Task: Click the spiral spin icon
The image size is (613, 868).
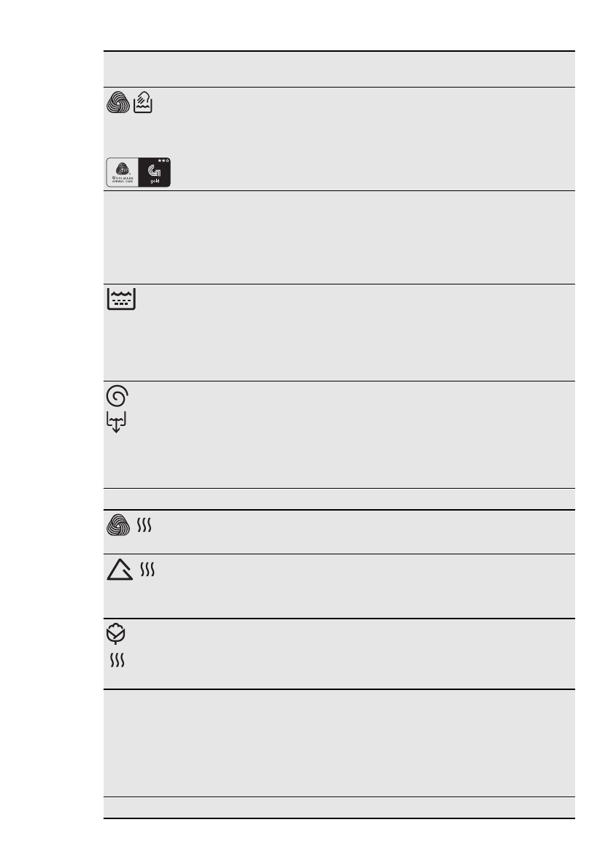Action: [x=117, y=396]
